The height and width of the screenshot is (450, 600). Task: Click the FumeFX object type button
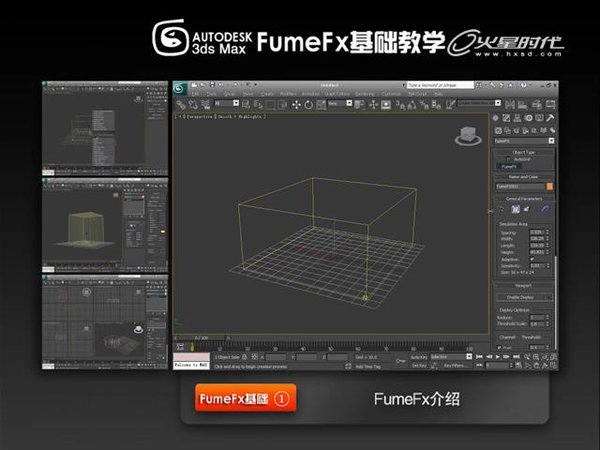(x=509, y=166)
